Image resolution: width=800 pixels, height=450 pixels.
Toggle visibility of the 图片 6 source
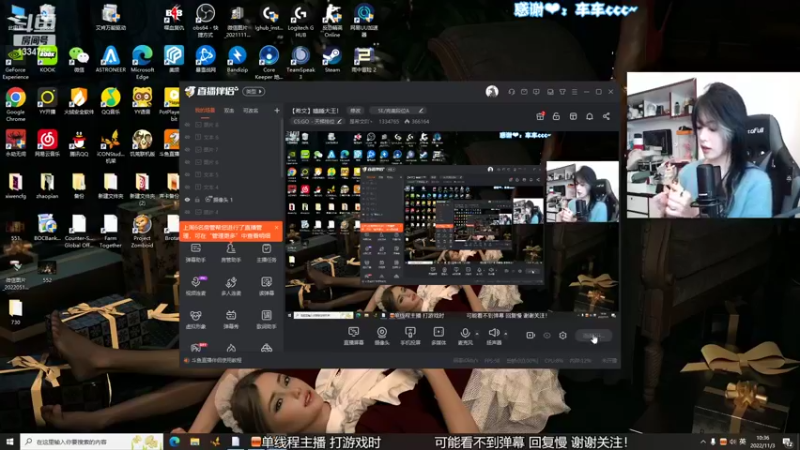coord(187,162)
